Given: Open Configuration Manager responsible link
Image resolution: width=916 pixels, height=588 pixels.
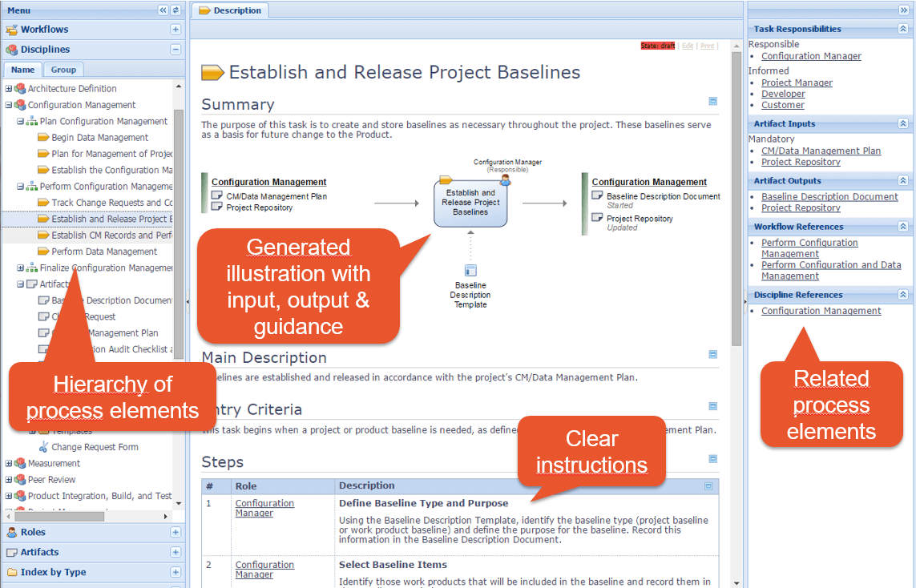Looking at the screenshot, I should pos(811,56).
